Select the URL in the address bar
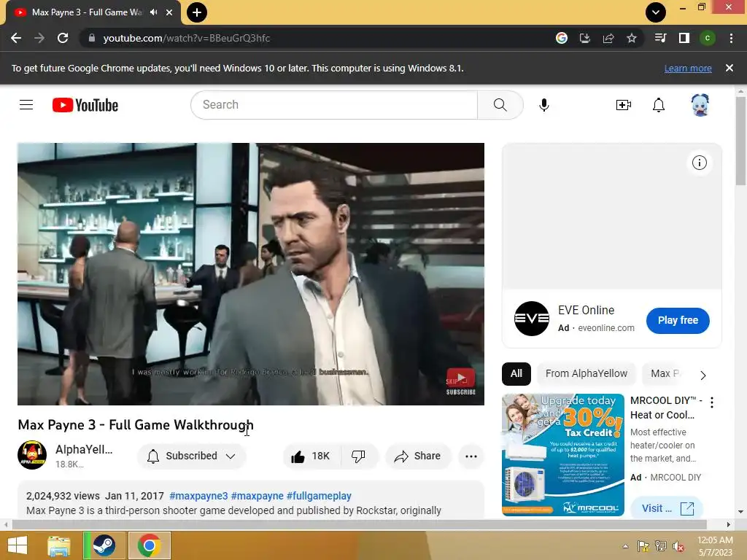The image size is (747, 560). point(186,38)
